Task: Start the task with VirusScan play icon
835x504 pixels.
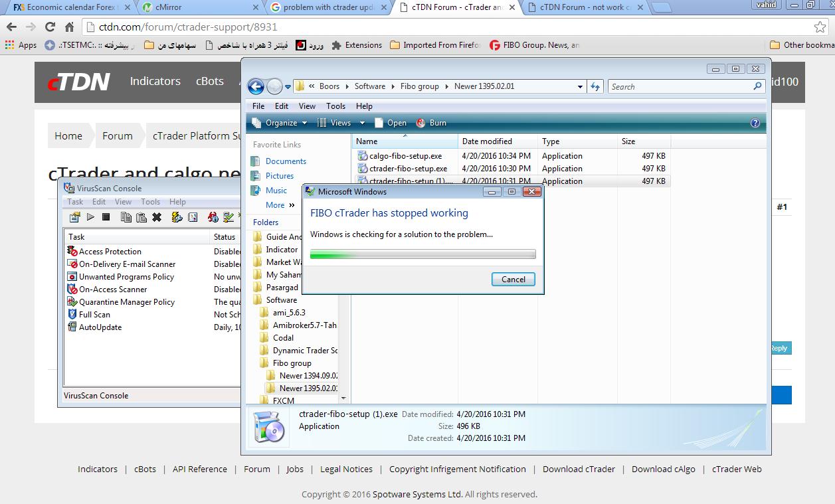Action: coord(90,217)
